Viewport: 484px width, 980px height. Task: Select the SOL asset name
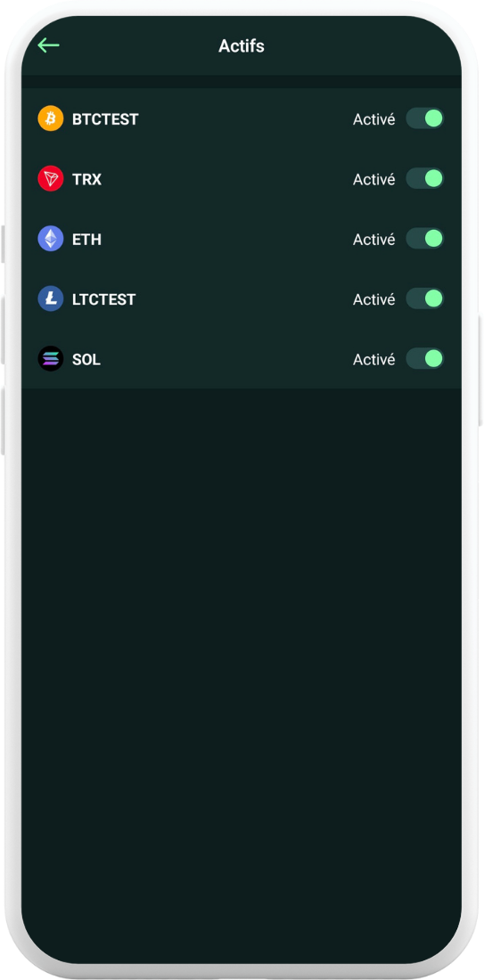86,360
